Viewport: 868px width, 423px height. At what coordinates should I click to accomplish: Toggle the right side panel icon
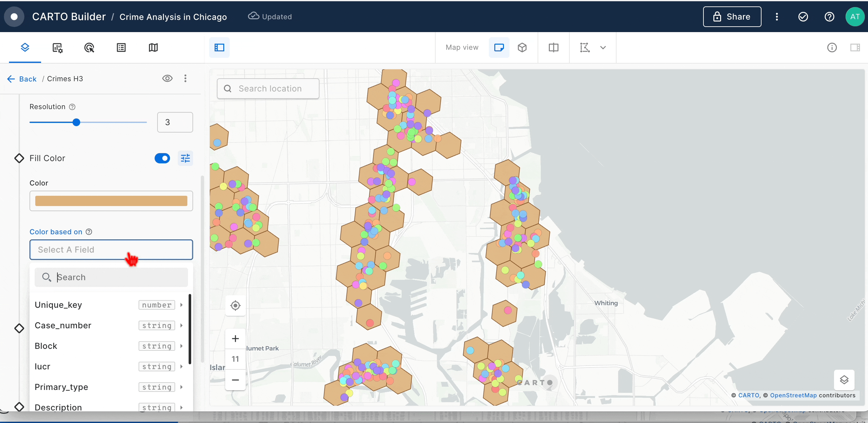855,47
